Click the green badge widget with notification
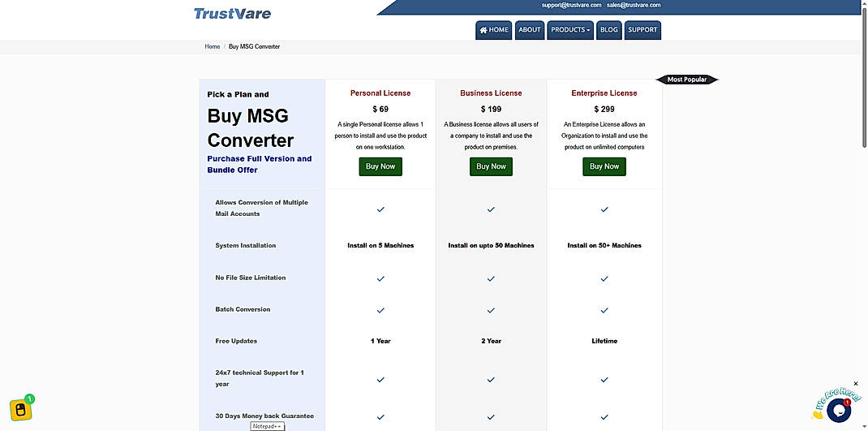 point(21,409)
